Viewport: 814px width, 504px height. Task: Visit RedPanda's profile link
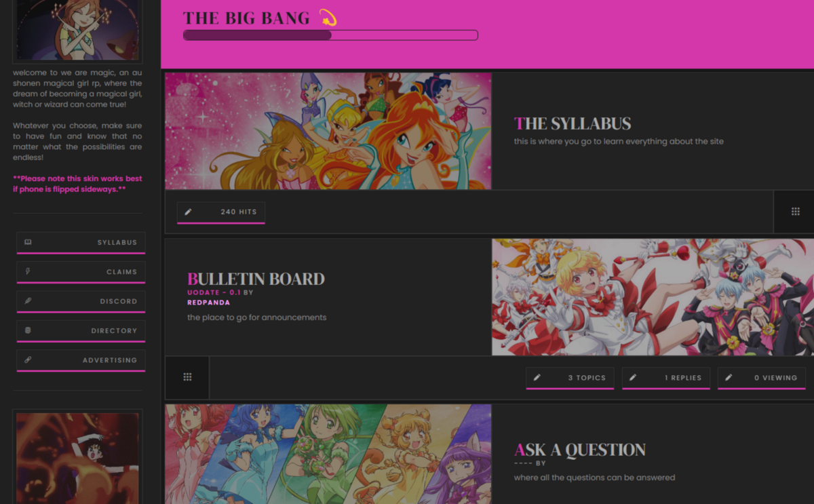(208, 303)
